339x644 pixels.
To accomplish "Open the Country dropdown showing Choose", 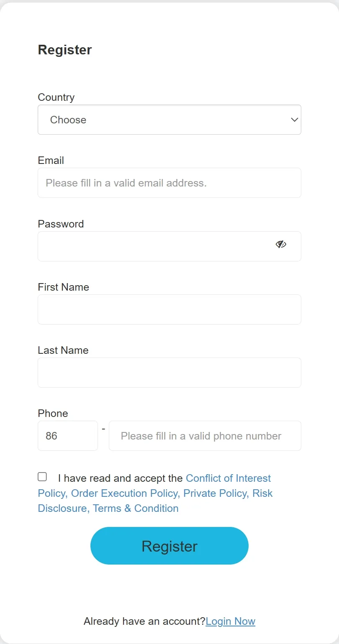I will tap(169, 120).
